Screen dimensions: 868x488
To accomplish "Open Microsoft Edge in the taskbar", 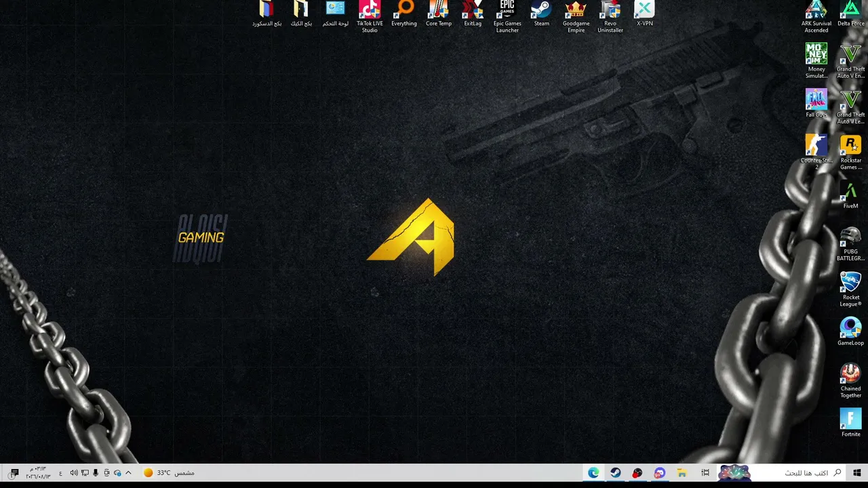I will click(593, 472).
